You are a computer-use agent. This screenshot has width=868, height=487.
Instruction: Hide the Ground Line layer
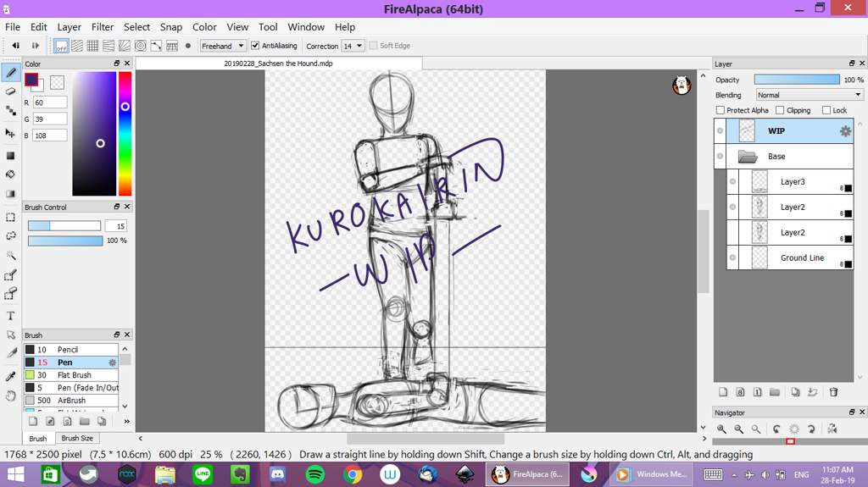click(733, 257)
